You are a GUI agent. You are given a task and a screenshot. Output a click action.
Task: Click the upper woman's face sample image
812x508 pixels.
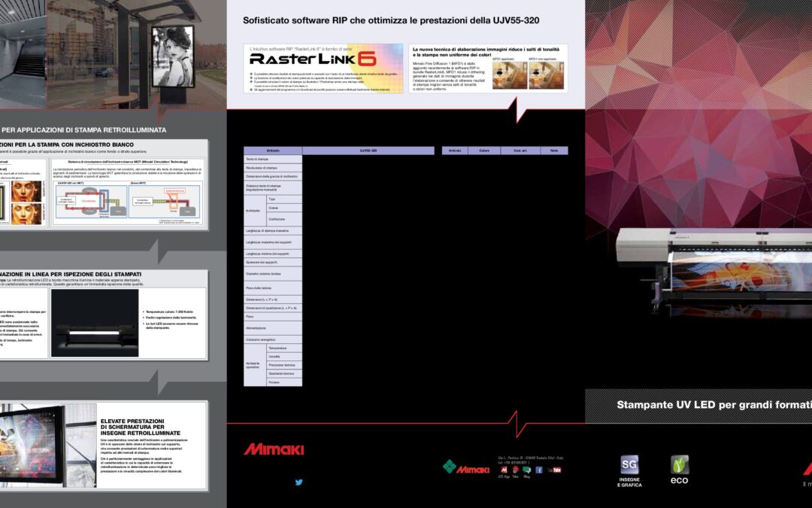coord(26,191)
